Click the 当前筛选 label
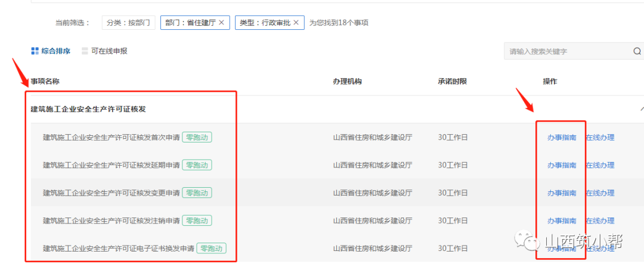Image resolution: width=644 pixels, height=270 pixels. tap(72, 23)
